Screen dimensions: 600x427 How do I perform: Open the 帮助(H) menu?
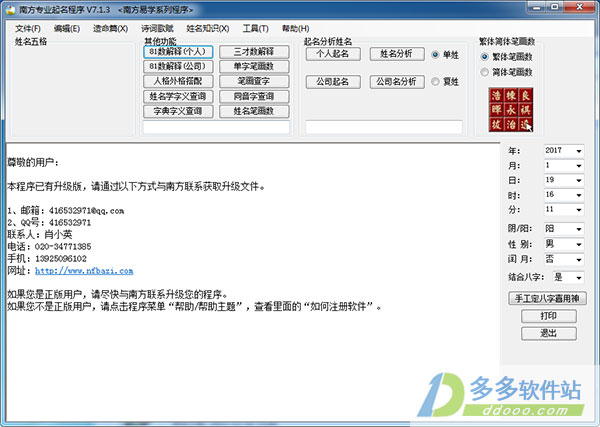[x=295, y=29]
